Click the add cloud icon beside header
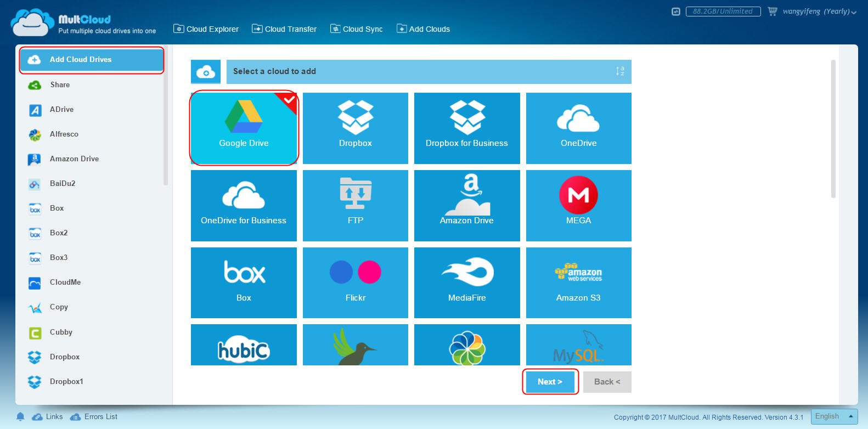 206,72
